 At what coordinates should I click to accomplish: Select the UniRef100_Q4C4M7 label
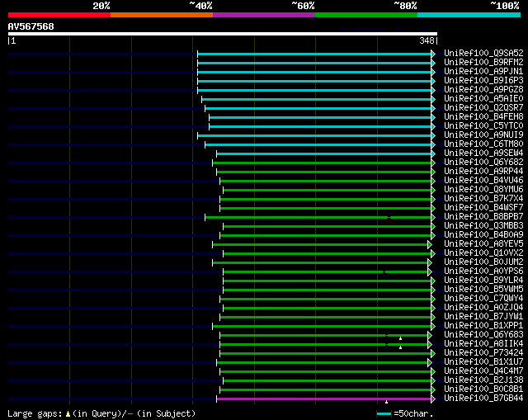(x=483, y=371)
